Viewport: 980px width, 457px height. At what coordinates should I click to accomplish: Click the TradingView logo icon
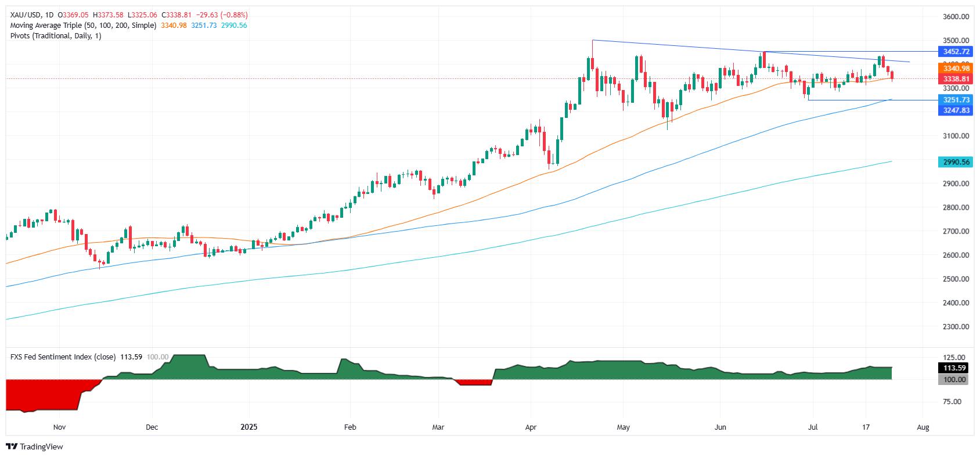(12, 447)
